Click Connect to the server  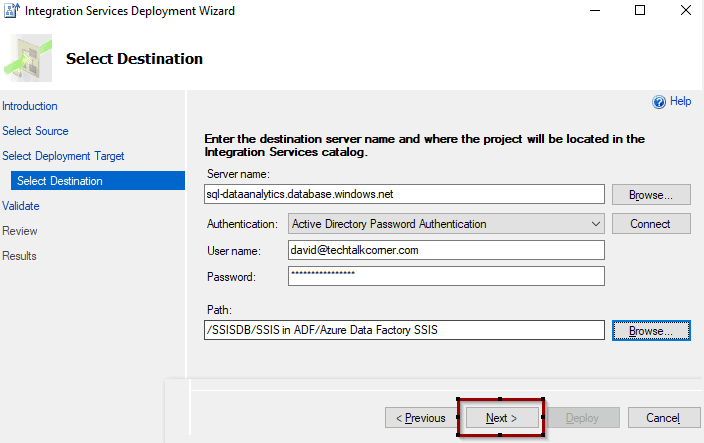point(651,224)
